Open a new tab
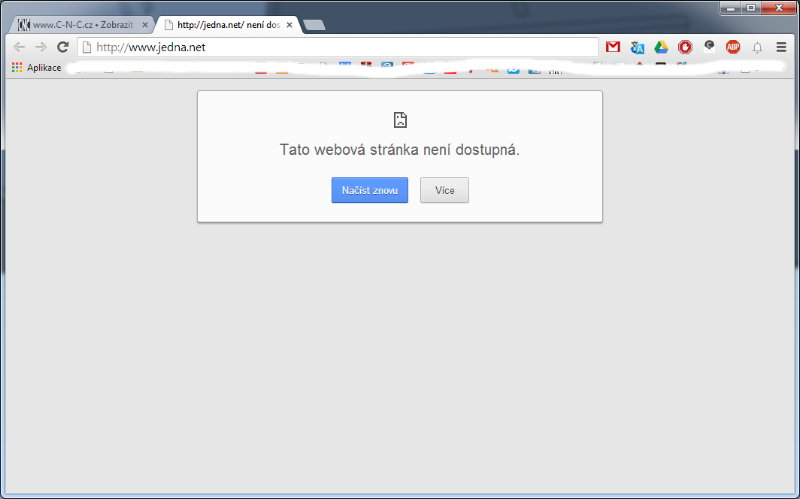The height and width of the screenshot is (499, 800). (x=313, y=25)
